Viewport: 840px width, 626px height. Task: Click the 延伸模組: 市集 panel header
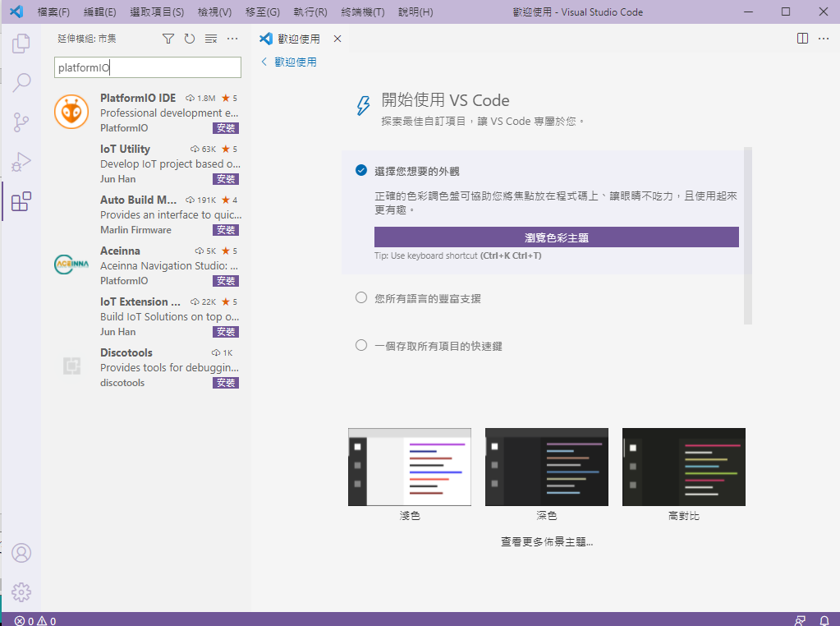click(87, 39)
